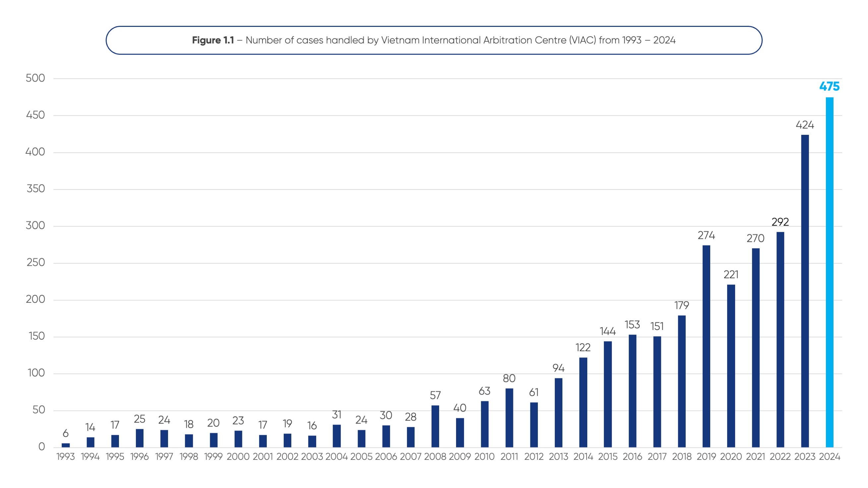Click the 250 y-axis tick label
Image resolution: width=868 pixels, height=488 pixels.
click(35, 262)
